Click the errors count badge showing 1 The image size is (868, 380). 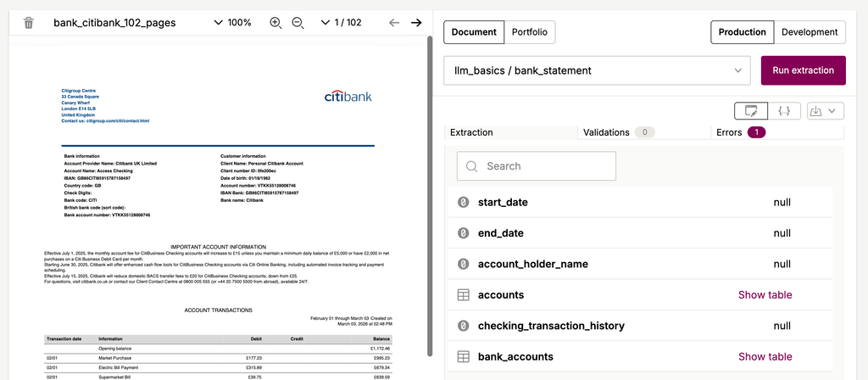point(756,132)
